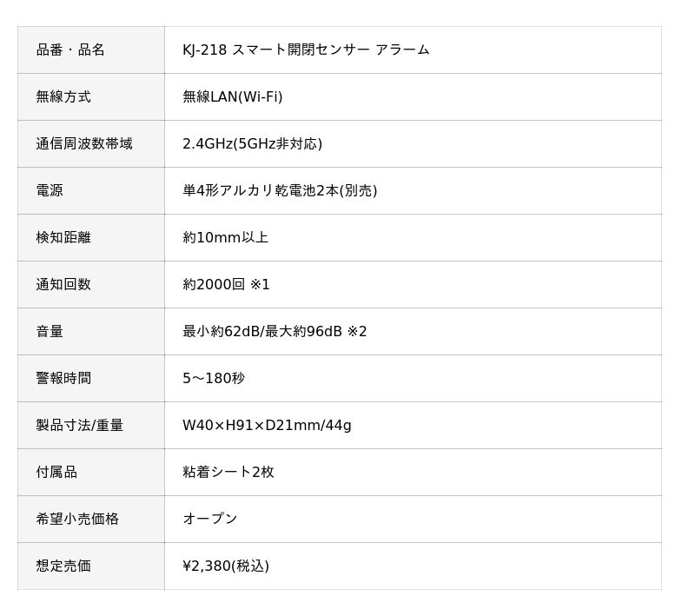Click the 電源 row label

pos(50,190)
